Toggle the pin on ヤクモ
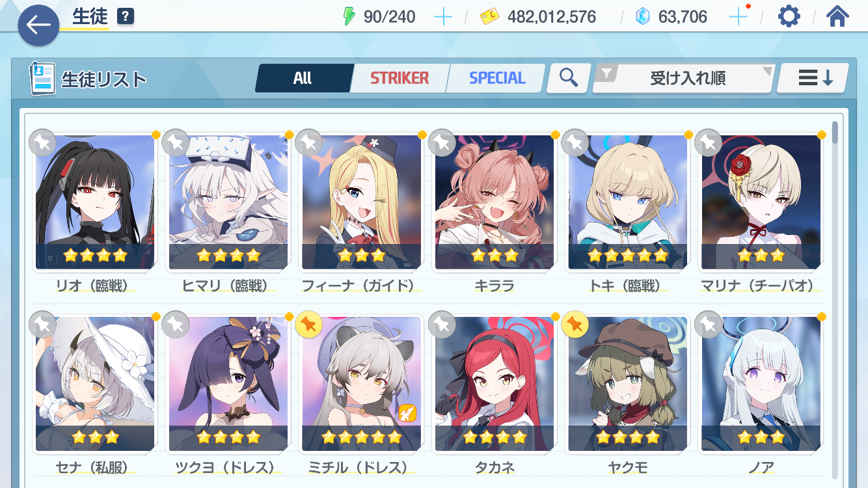 pos(575,325)
